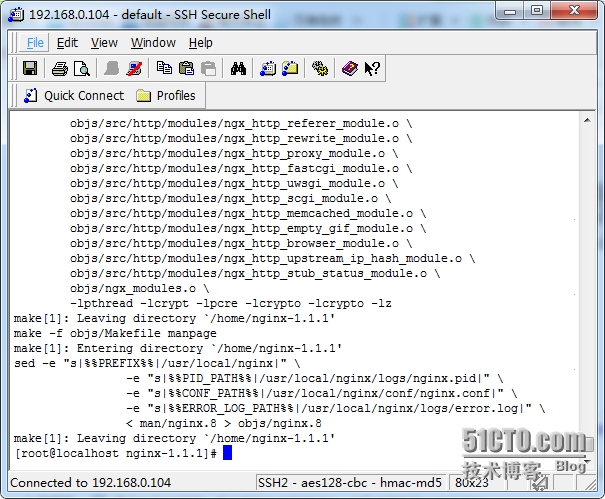Click 'Connected to 192.168.0.104' status text
Image resolution: width=605 pixels, height=499 pixels.
pos(90,482)
